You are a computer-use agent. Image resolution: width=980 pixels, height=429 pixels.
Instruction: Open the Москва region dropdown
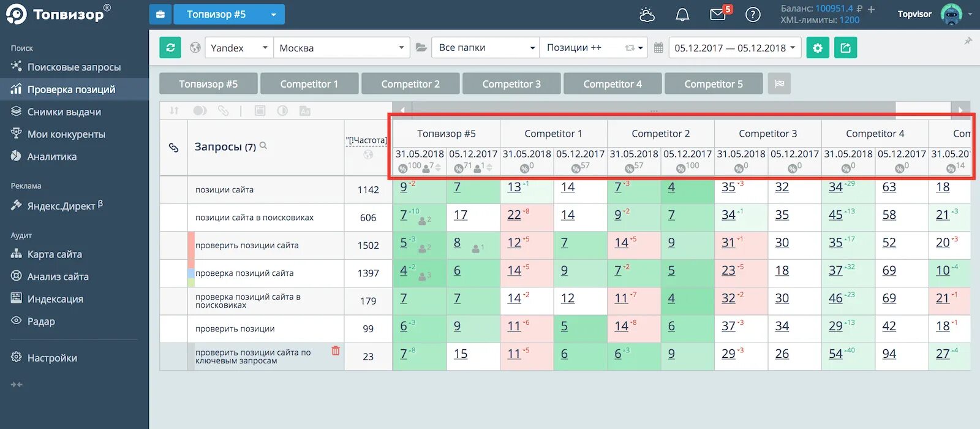pos(341,48)
